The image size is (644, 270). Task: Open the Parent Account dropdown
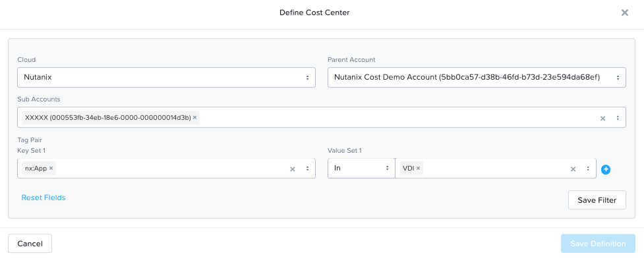point(477,77)
